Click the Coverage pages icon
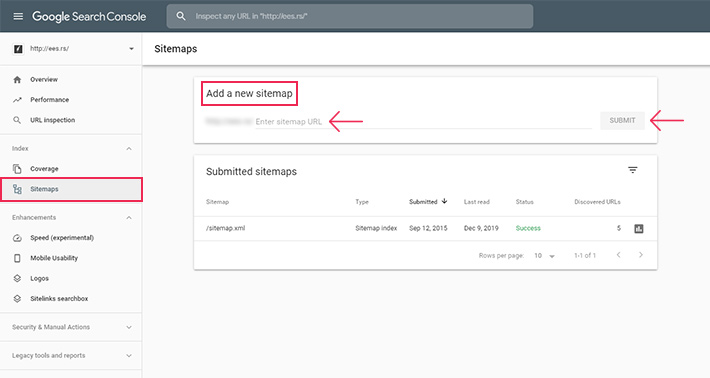 [x=17, y=169]
